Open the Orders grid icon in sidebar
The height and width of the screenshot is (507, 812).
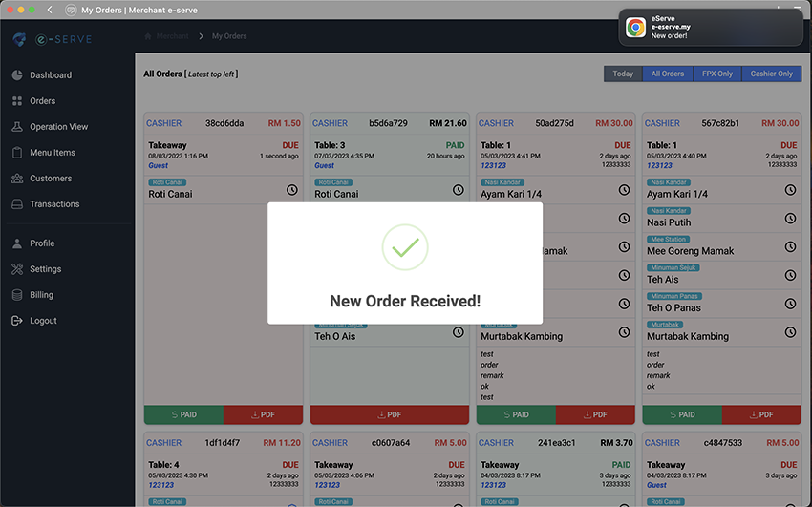(x=17, y=101)
